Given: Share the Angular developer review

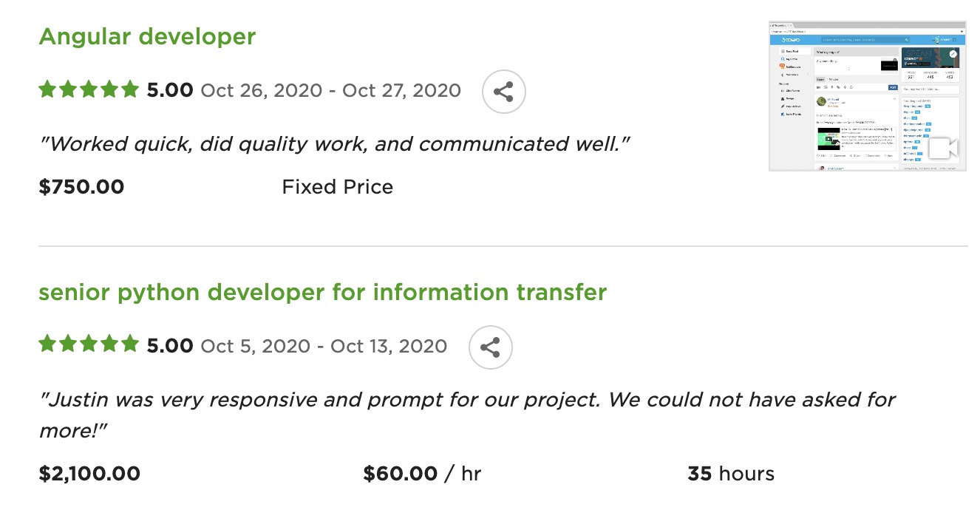Looking at the screenshot, I should (x=503, y=92).
